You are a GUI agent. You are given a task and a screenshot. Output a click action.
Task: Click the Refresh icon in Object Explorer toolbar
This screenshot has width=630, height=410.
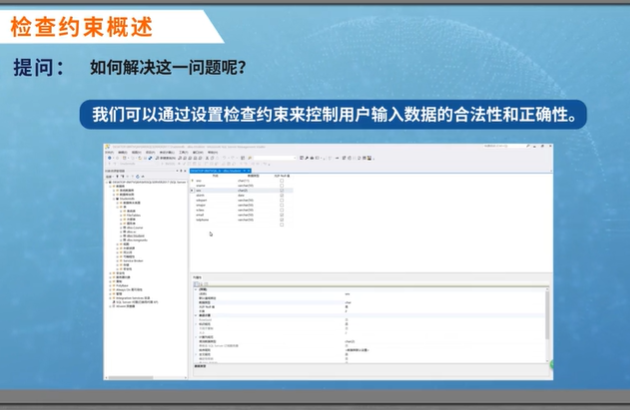[x=137, y=176]
